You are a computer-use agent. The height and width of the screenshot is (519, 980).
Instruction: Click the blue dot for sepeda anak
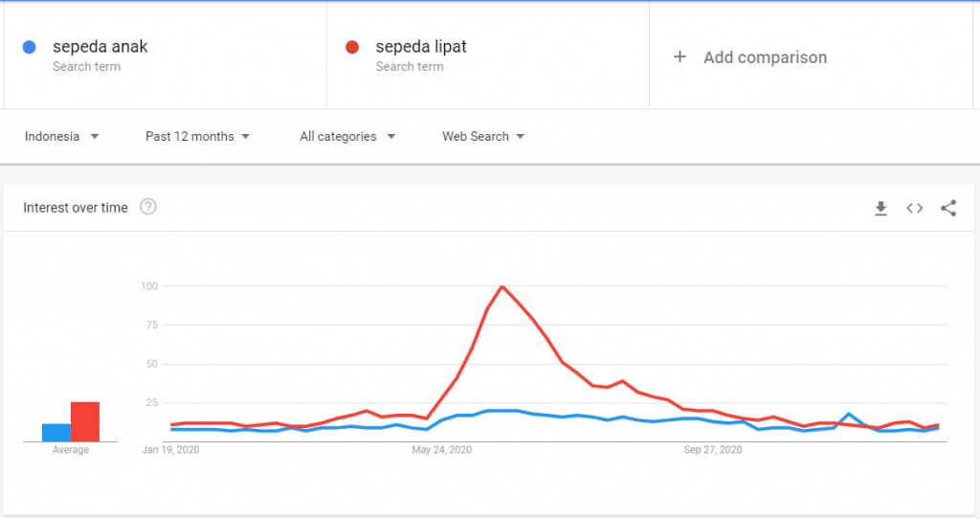[x=30, y=47]
